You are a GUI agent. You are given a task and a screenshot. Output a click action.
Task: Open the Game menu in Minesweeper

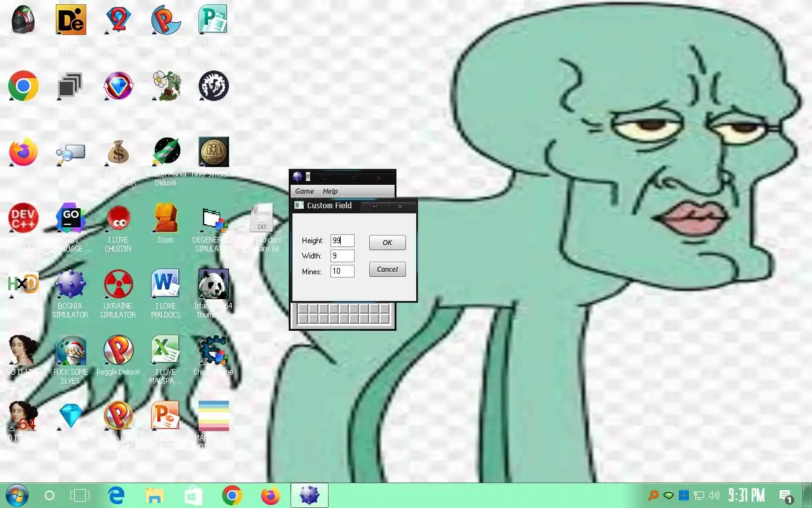(x=304, y=191)
